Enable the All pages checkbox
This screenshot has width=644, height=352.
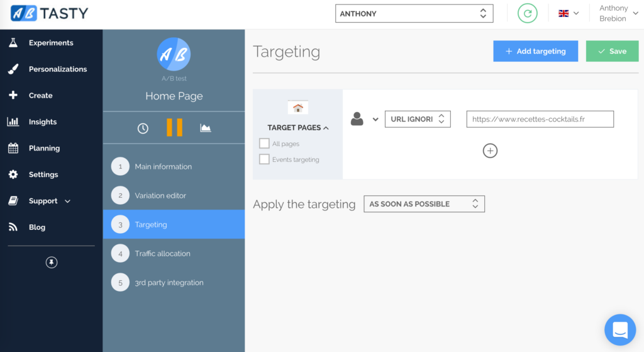tap(264, 144)
